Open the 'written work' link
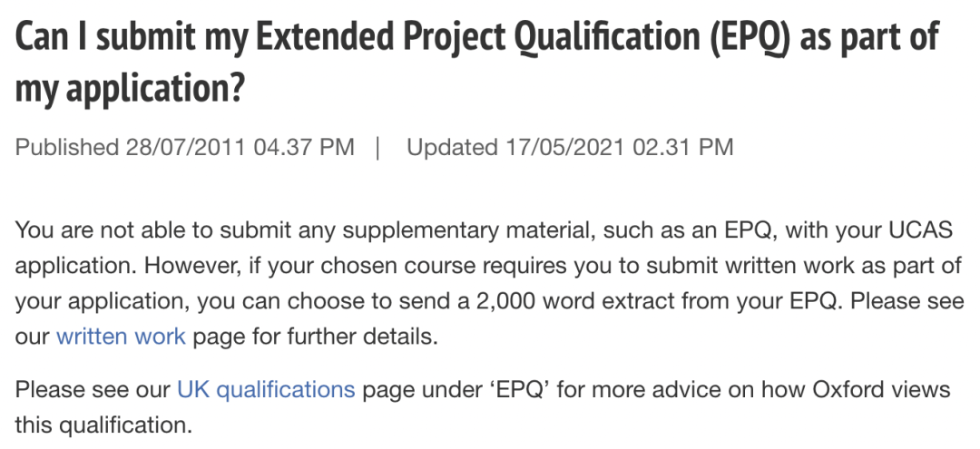Image resolution: width=980 pixels, height=449 pixels. click(x=121, y=337)
